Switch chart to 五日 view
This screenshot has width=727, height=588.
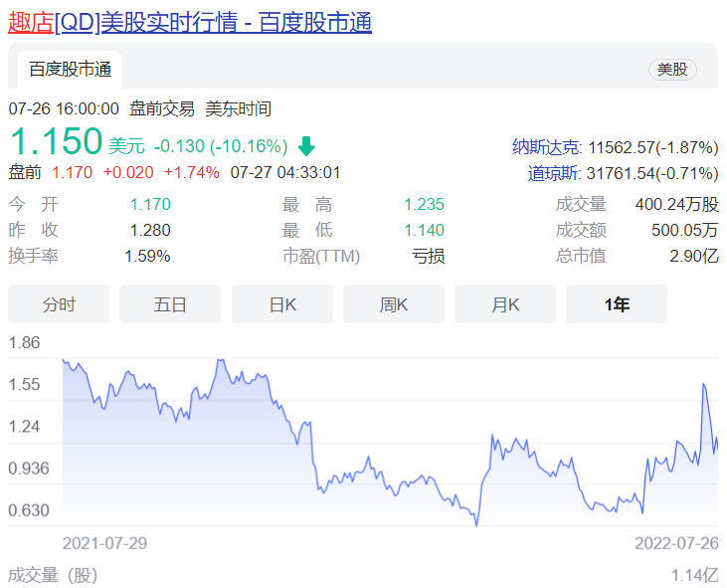tap(170, 304)
